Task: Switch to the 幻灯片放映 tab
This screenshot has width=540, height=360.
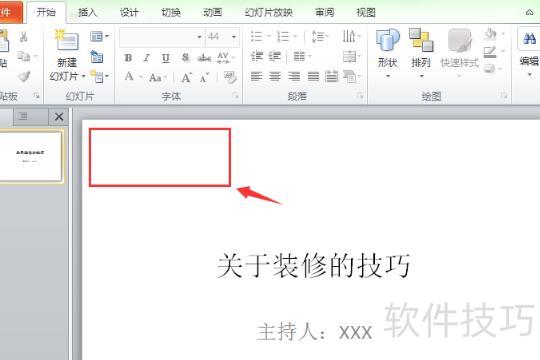Action: (269, 13)
